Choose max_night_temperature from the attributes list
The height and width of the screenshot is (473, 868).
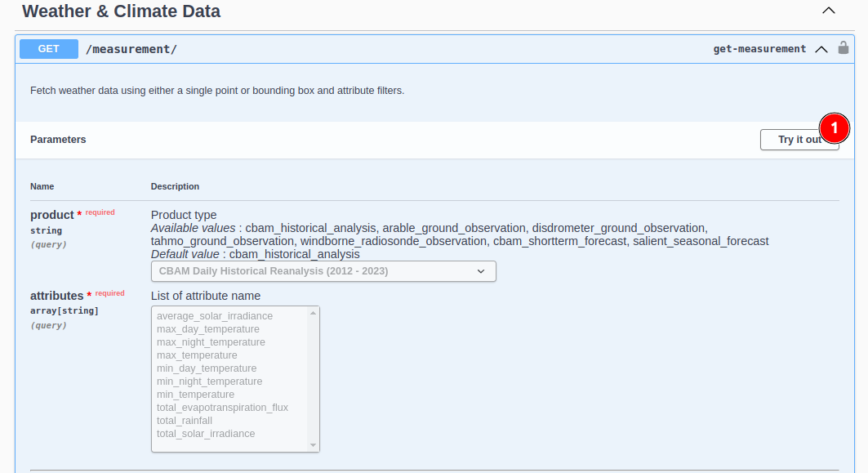211,342
